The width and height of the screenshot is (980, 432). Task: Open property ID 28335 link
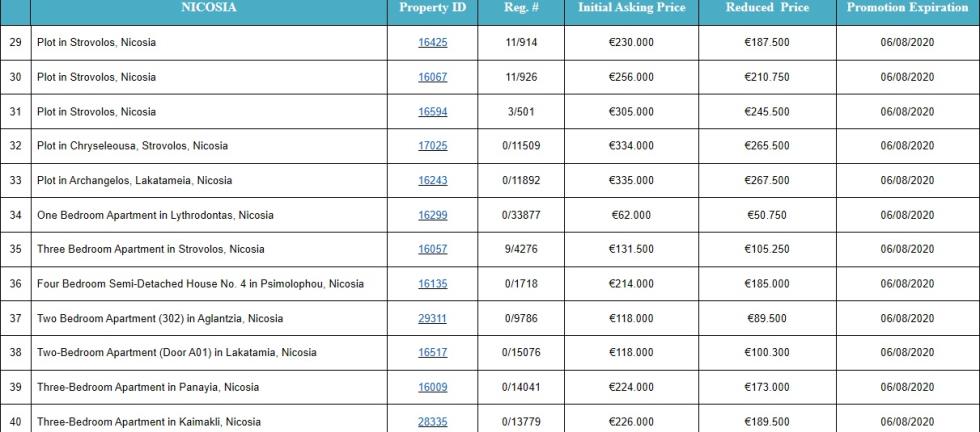(432, 421)
